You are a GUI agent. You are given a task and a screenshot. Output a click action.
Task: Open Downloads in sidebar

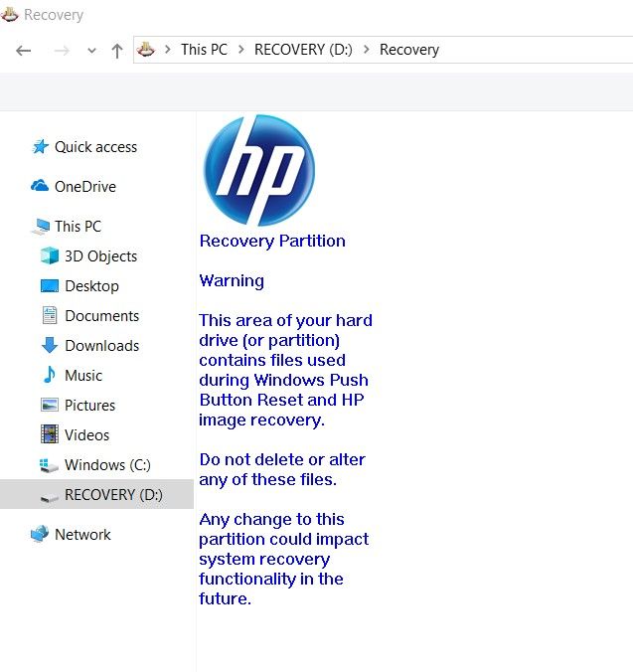102,345
